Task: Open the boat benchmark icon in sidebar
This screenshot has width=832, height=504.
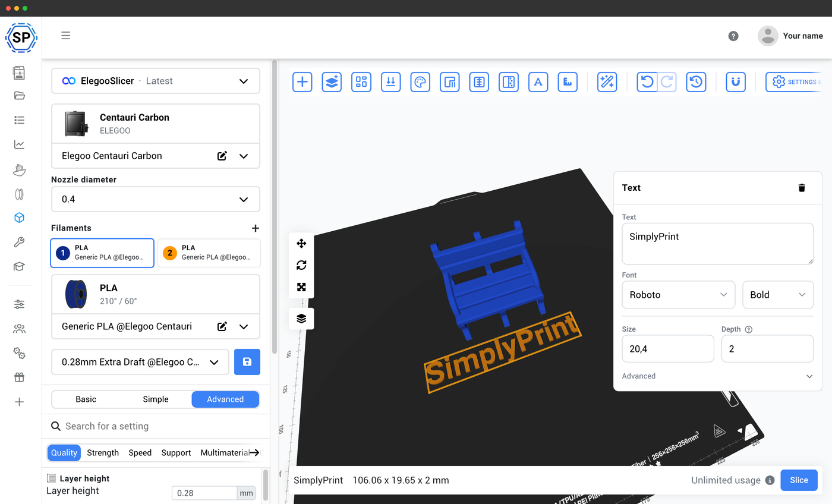Action: (19, 169)
